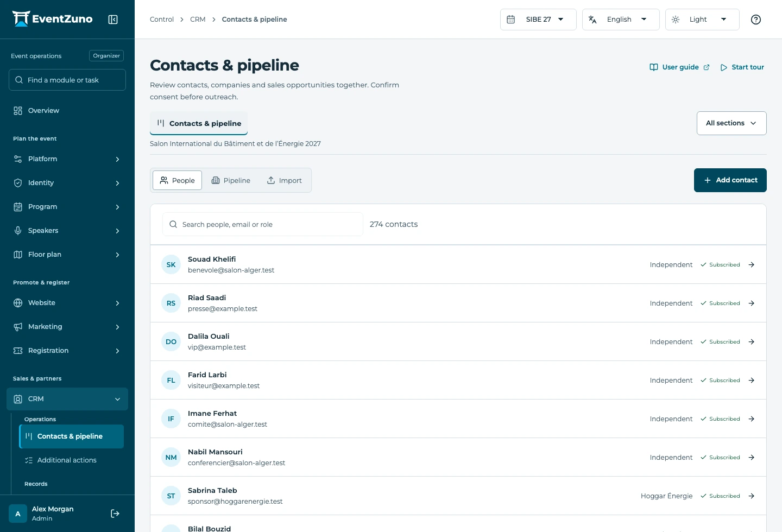The height and width of the screenshot is (532, 782).
Task: Click Subscribed status on Souad Khelifi row
Action: pyautogui.click(x=720, y=265)
